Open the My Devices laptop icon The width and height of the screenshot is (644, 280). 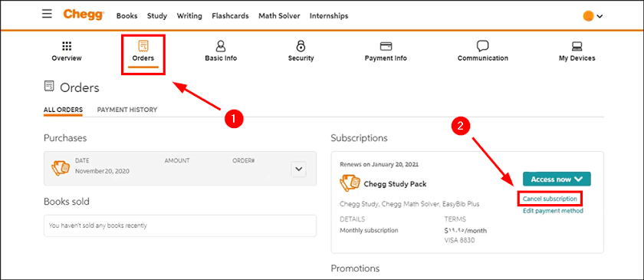tap(577, 45)
